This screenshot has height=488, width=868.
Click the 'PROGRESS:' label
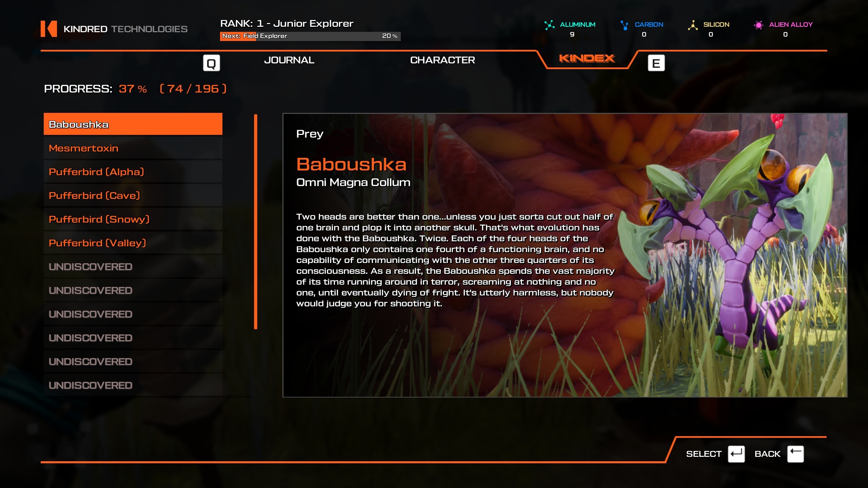pos(78,89)
